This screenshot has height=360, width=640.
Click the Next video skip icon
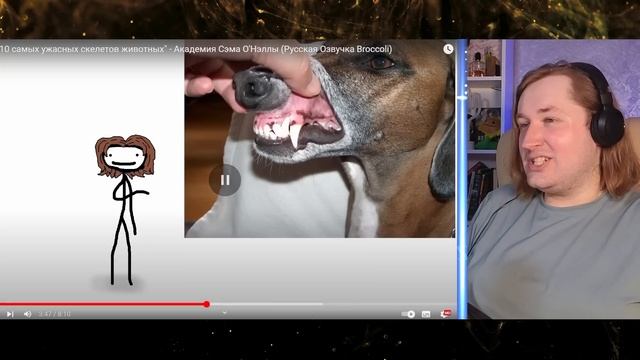[10, 314]
